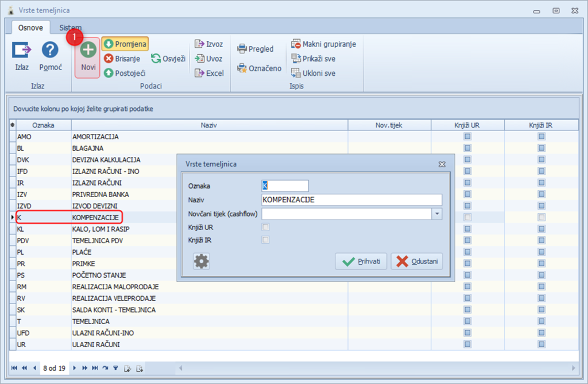Image resolution: width=588 pixels, height=384 pixels.
Task: Toggle Knjiži IR checkbox in dialog
Action: pos(265,240)
